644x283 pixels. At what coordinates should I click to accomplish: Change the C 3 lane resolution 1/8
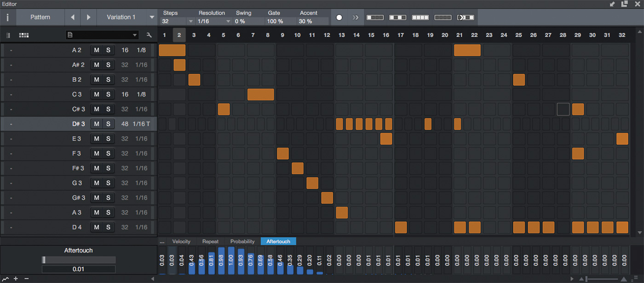[142, 94]
